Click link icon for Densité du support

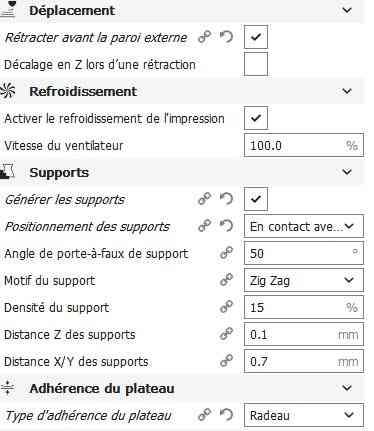pos(226,307)
